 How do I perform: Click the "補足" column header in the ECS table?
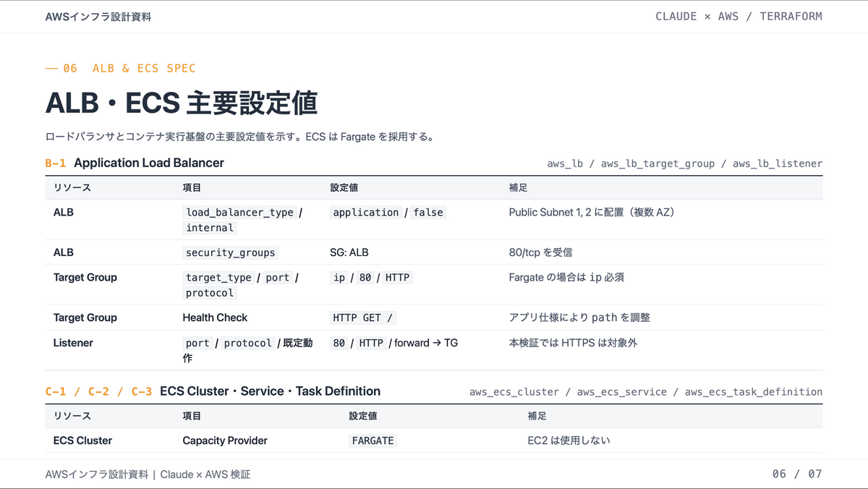tap(537, 417)
